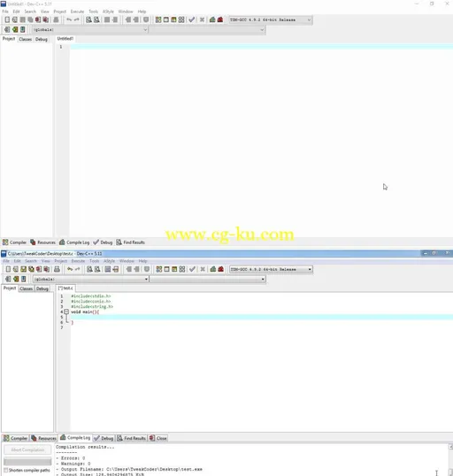Click Compile icon in test.c window toolbar
The image size is (453, 476).
[158, 269]
